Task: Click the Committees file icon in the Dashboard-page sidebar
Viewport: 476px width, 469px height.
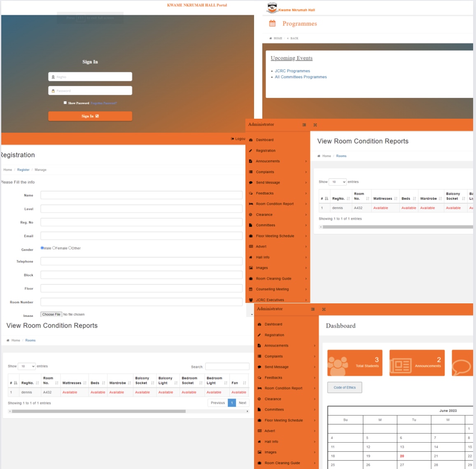Action: tap(259, 410)
